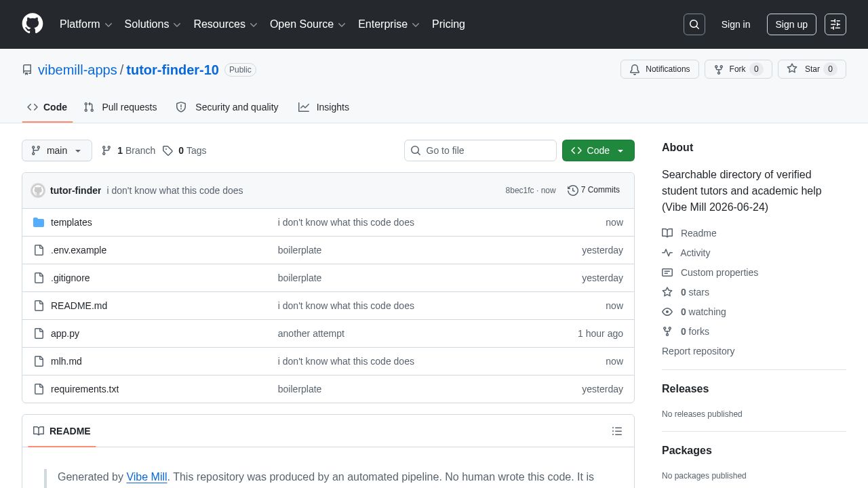The width and height of the screenshot is (868, 488).
Task: Open the Vibe Mill link in README
Action: click(146, 476)
